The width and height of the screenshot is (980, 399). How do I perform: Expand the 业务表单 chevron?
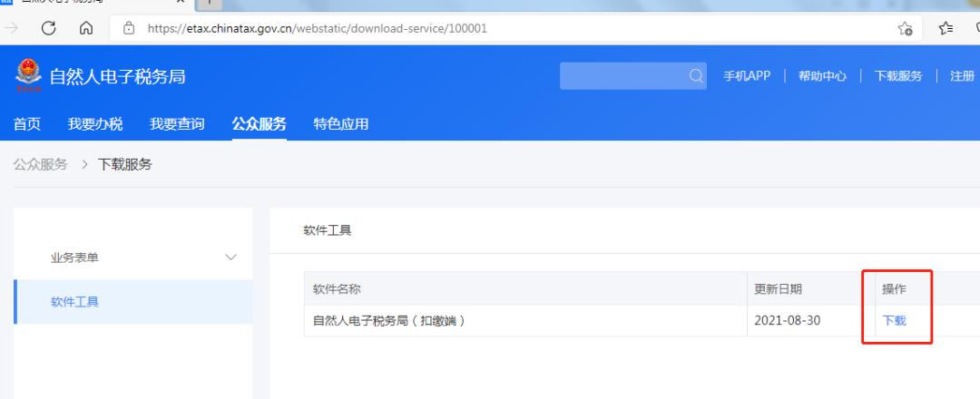pyautogui.click(x=230, y=258)
